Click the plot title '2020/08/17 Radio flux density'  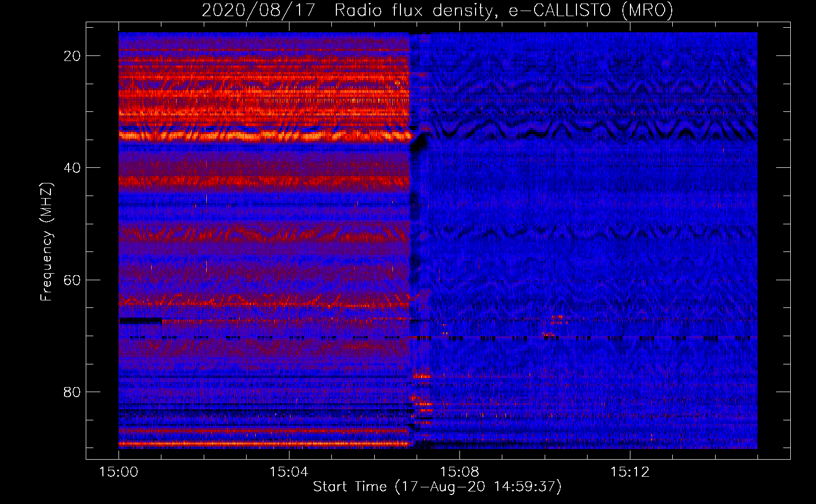pyautogui.click(x=437, y=10)
